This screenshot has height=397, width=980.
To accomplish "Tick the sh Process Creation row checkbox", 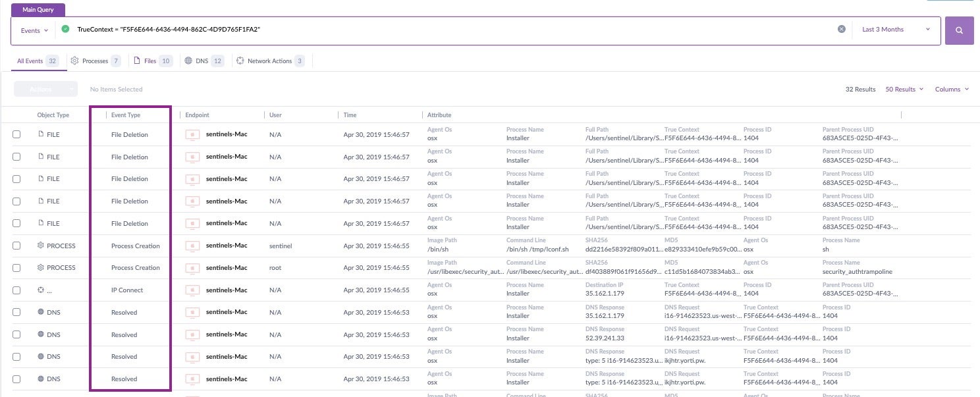I will [x=16, y=246].
